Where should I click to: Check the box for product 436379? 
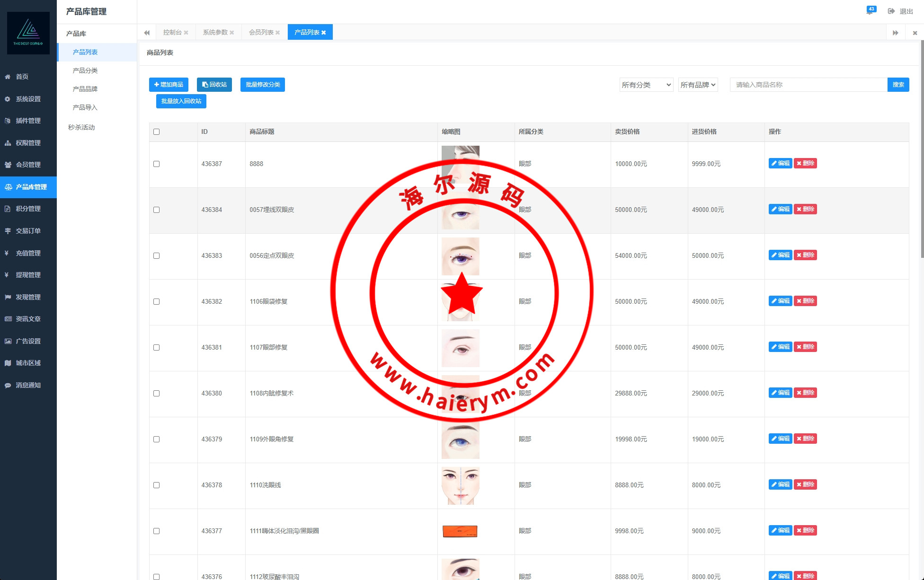(x=157, y=439)
